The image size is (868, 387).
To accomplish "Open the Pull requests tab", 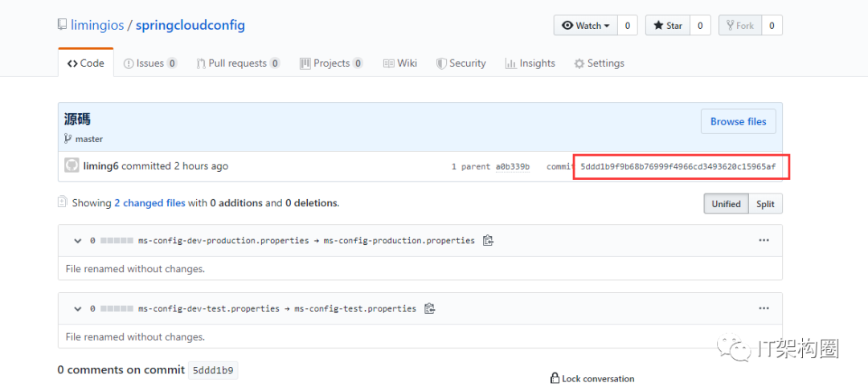I will pos(237,63).
